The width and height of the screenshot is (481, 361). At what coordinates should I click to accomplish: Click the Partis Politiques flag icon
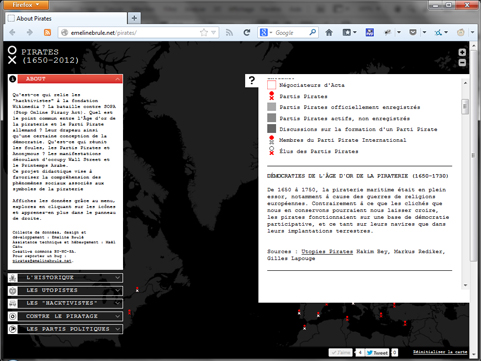click(x=13, y=329)
